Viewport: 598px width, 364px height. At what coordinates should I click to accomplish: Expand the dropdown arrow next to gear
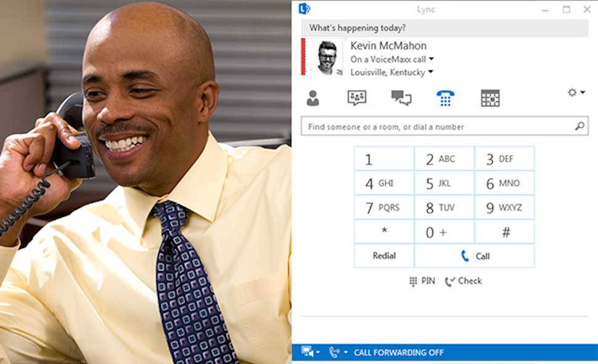tap(583, 92)
